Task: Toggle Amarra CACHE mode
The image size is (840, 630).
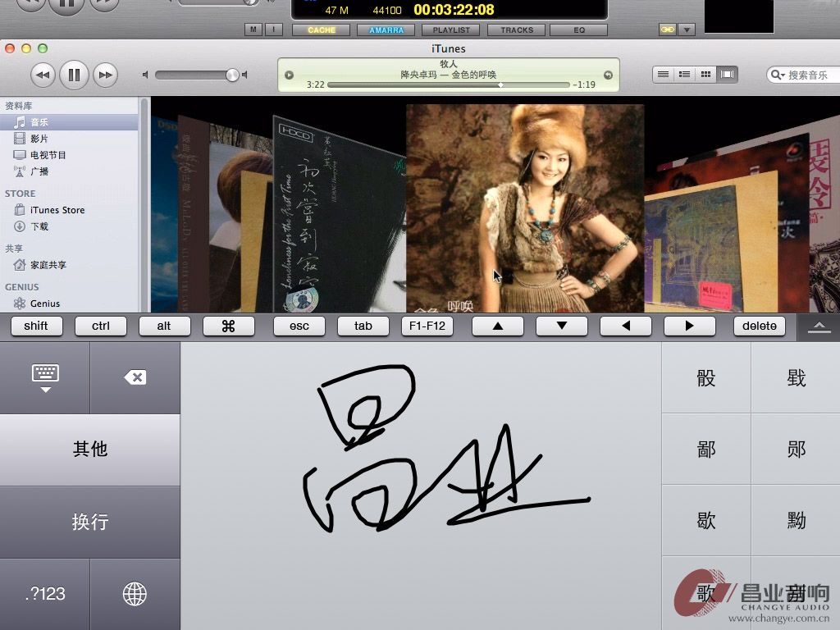Action: point(322,30)
